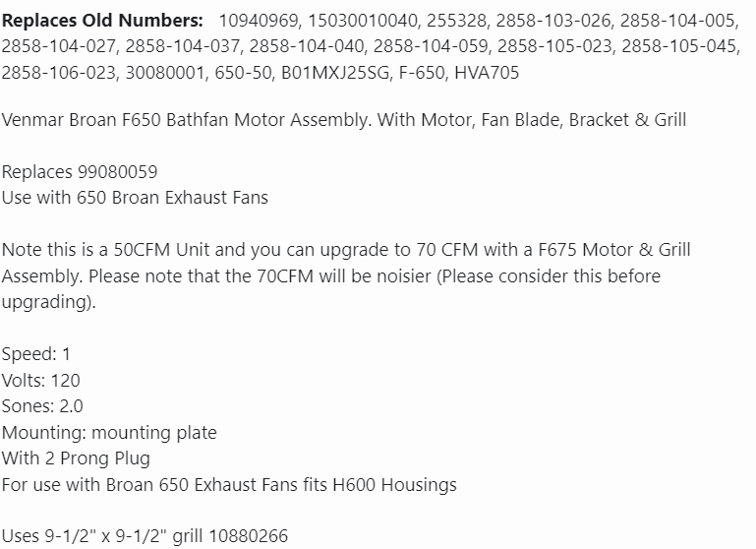The height and width of the screenshot is (549, 756).
Task: Click "Use with 650 Broan Exhaust Fans" line
Action: click(135, 197)
